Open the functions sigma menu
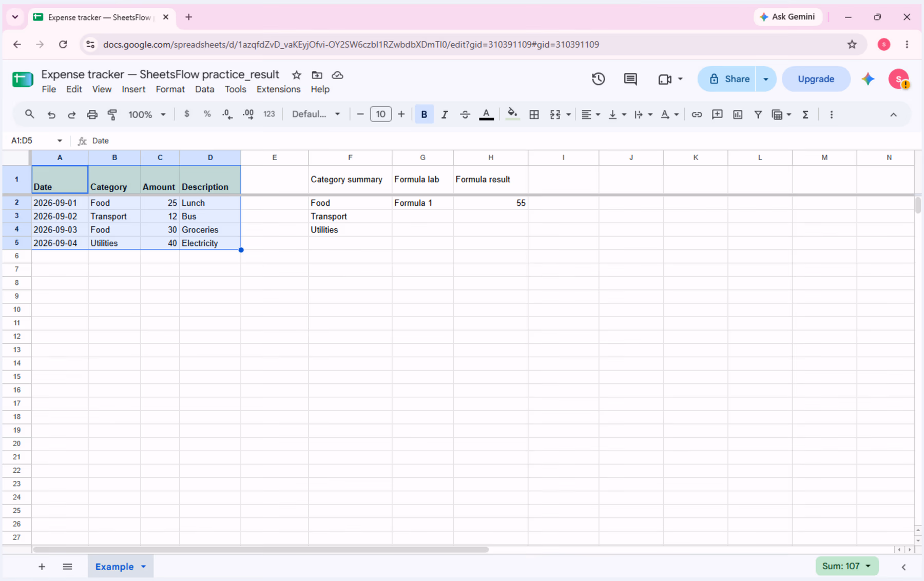 pos(805,114)
